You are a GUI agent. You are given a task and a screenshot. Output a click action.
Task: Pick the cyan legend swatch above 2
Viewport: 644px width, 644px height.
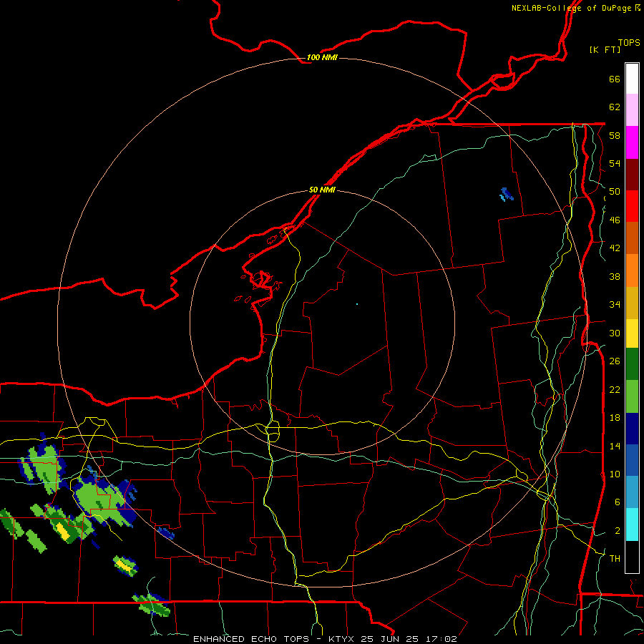pyautogui.click(x=632, y=525)
